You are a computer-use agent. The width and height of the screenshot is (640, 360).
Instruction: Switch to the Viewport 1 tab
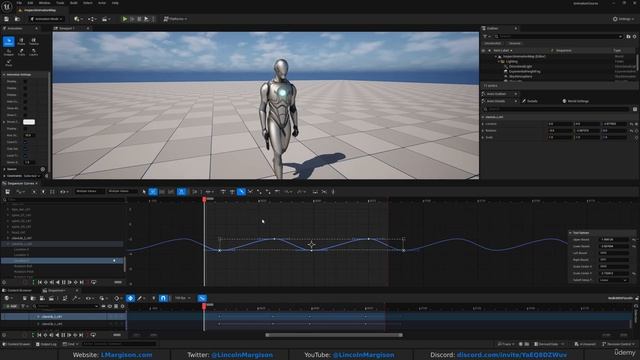67,28
